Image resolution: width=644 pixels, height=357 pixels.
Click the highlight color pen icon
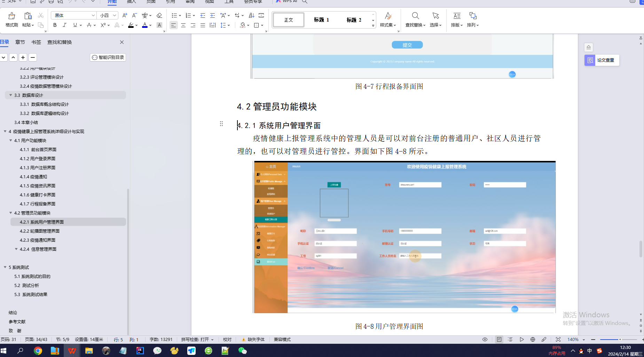pos(131,25)
